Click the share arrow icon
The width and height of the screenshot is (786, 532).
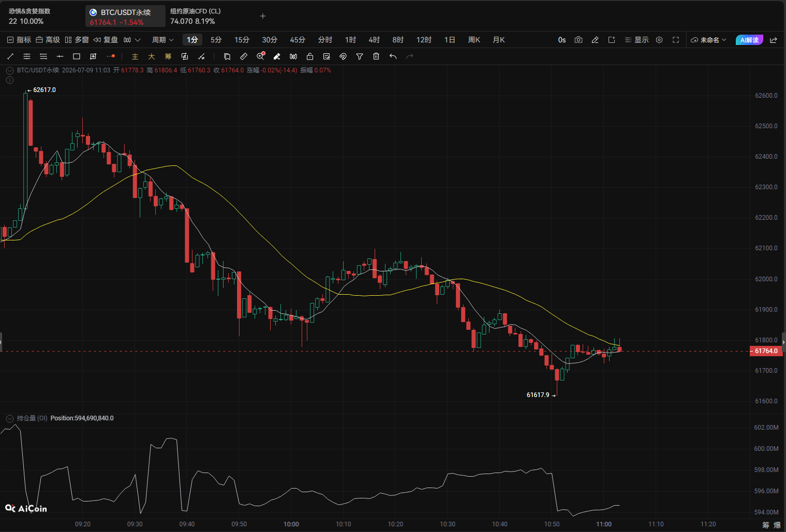[774, 40]
